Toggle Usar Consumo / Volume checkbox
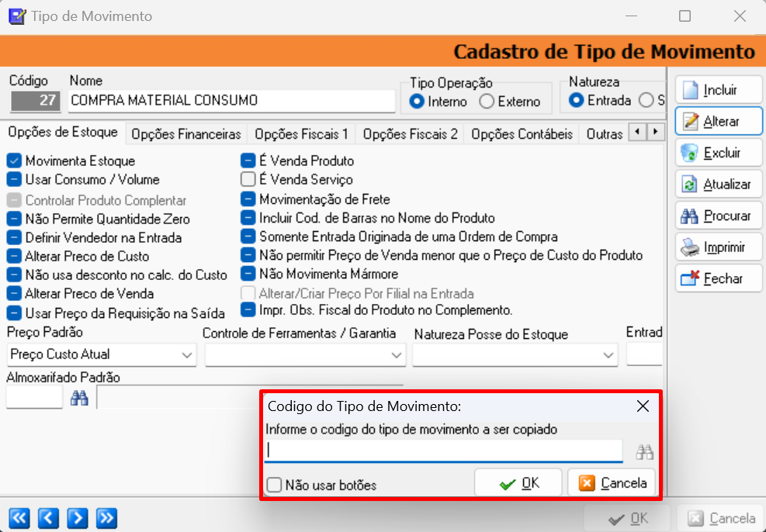766x532 pixels. 14,180
